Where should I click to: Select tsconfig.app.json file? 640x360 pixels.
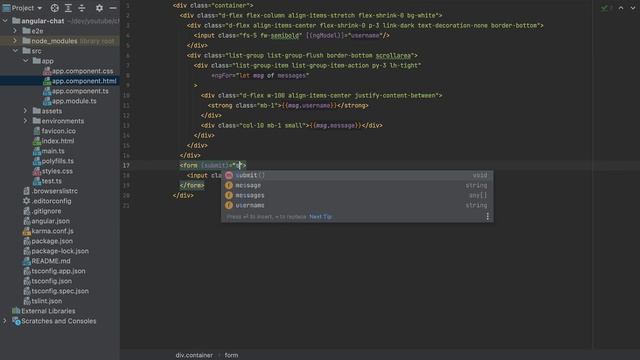click(x=54, y=271)
